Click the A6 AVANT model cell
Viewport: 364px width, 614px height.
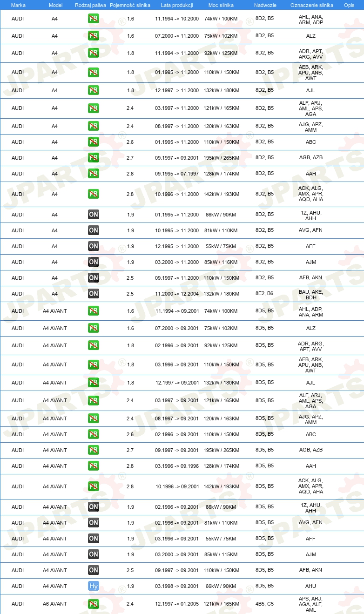point(55,604)
